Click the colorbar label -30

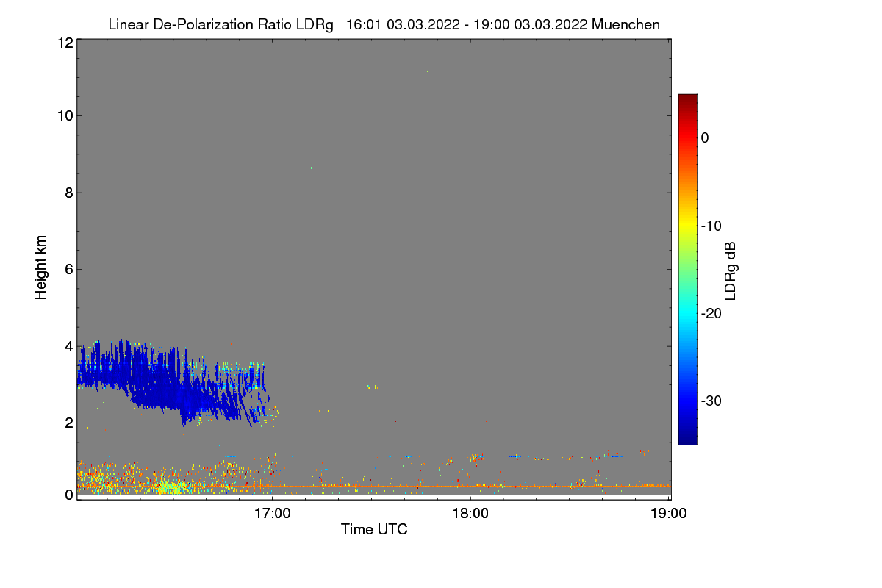[x=711, y=401]
